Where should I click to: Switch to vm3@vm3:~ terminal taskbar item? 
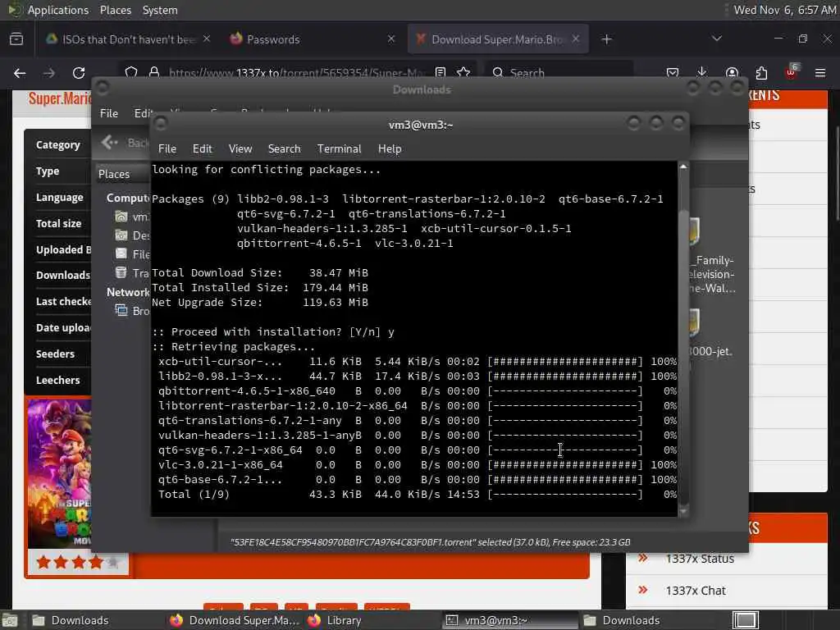coord(509,620)
